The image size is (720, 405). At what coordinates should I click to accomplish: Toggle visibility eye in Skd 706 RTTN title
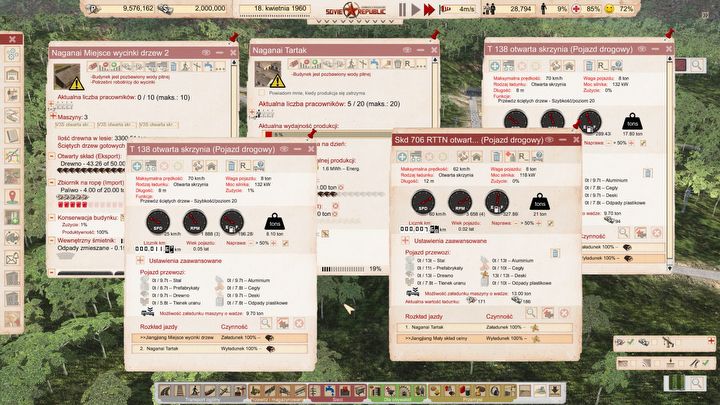(549, 140)
